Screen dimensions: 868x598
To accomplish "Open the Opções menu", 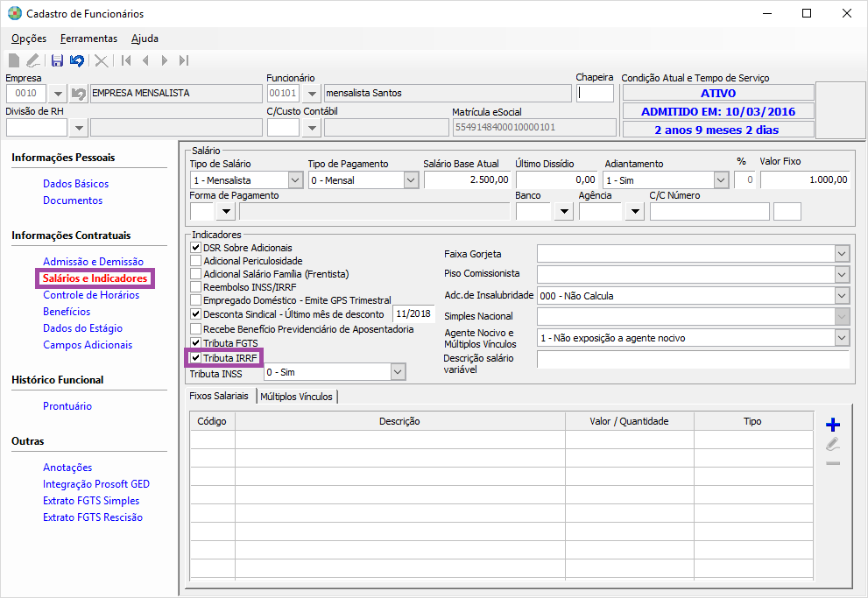I will (29, 39).
